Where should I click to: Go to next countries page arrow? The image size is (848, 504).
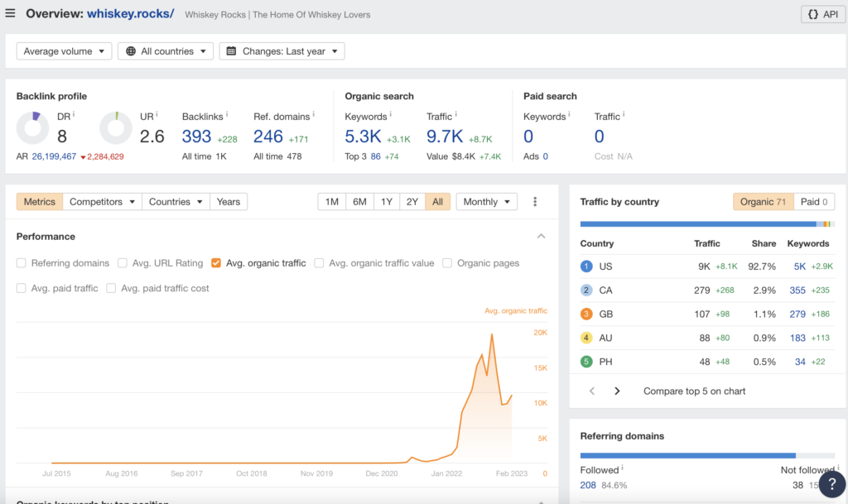tap(617, 391)
